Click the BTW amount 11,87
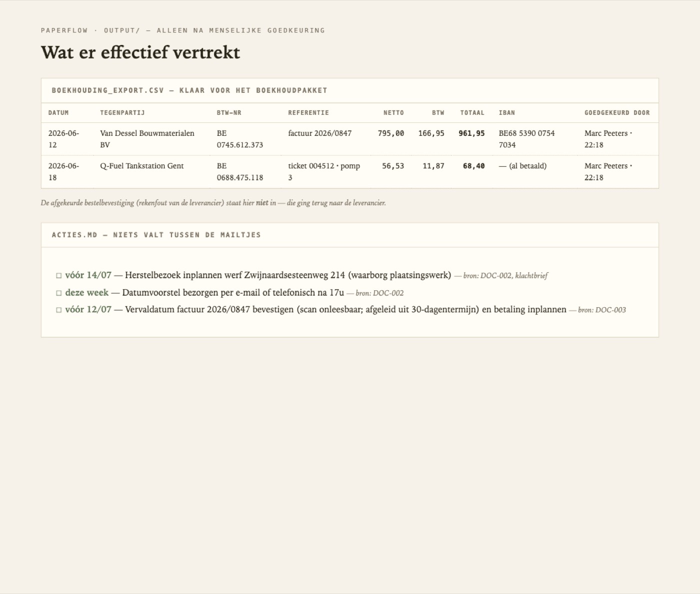This screenshot has width=700, height=594. click(x=433, y=166)
